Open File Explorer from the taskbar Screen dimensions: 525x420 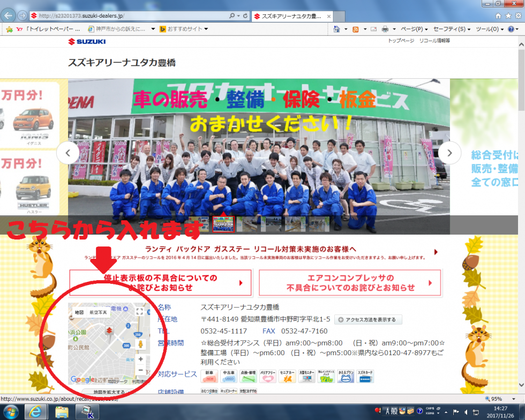click(62, 411)
